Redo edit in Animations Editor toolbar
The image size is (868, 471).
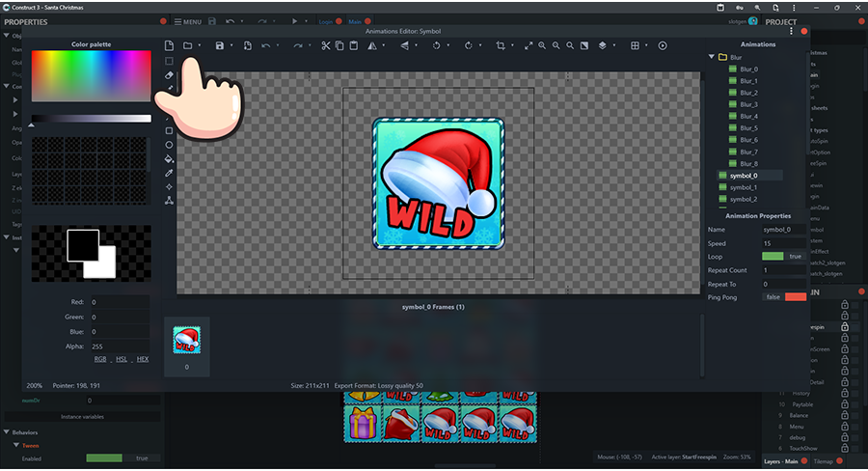[298, 45]
